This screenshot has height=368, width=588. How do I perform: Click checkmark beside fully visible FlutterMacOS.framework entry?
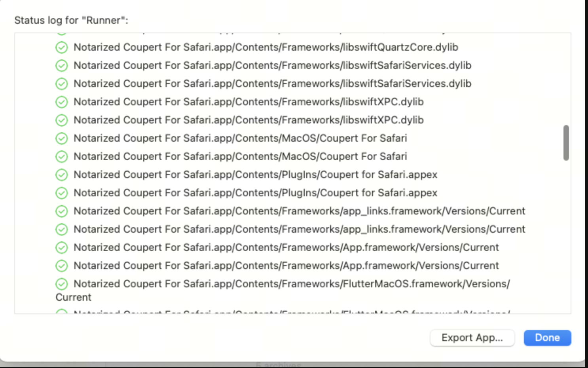(x=61, y=284)
